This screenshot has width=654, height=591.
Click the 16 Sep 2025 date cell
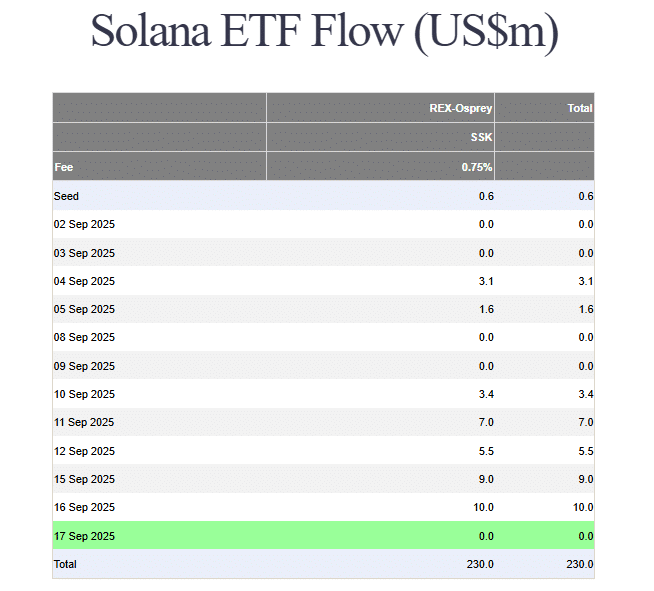[x=84, y=507]
